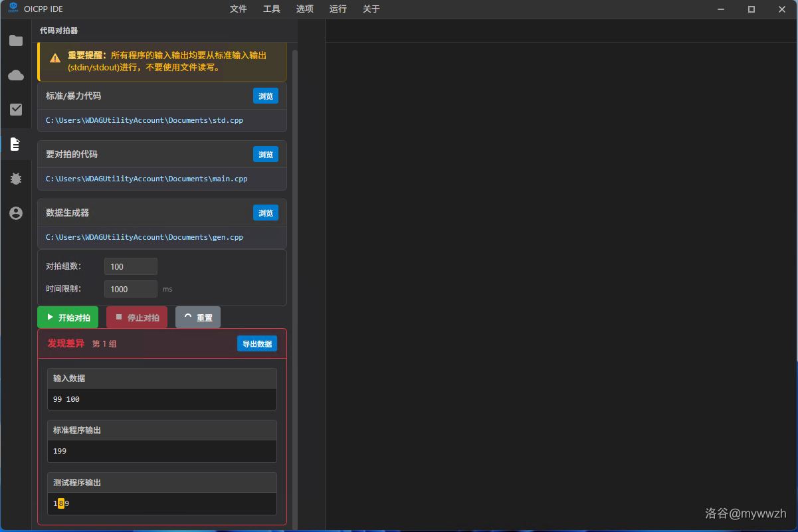Open the checklist sidebar panel
The height and width of the screenshot is (532, 798).
point(16,110)
